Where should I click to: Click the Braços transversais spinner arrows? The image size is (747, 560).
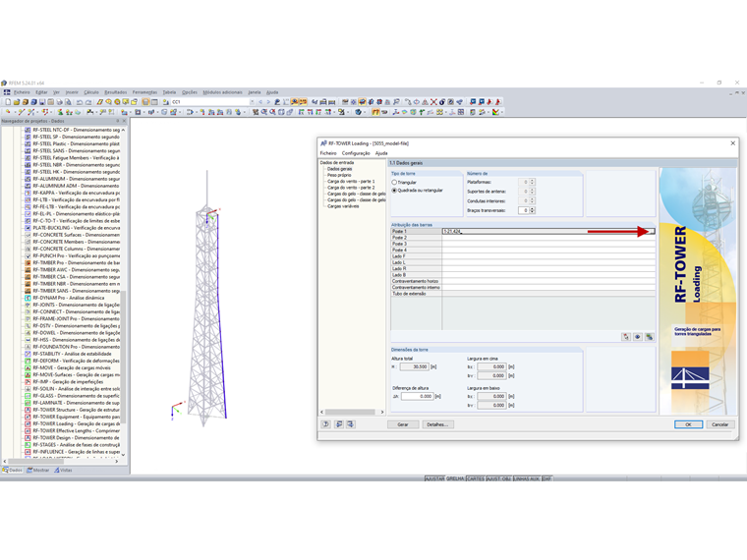pos(532,210)
